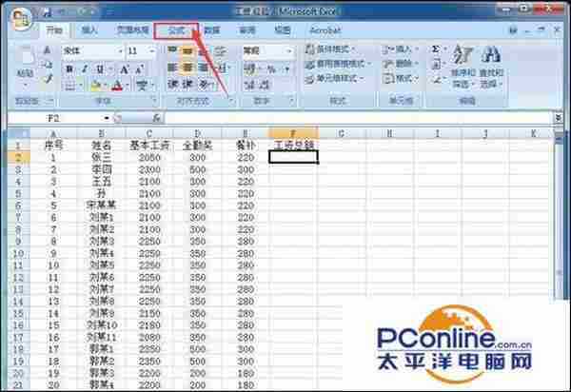Open the 插入 (Insert) ribbon tab
Screen dimensions: 571x392
(x=89, y=30)
